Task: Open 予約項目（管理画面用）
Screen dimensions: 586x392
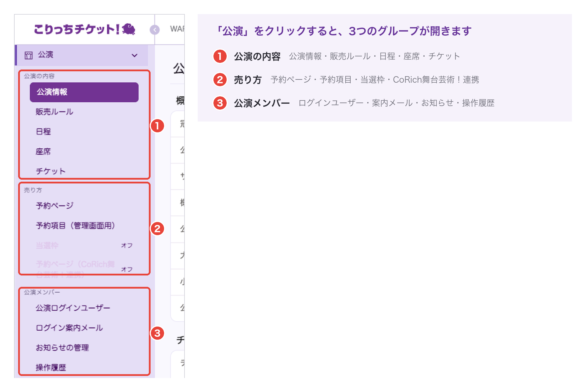Action: tap(75, 226)
